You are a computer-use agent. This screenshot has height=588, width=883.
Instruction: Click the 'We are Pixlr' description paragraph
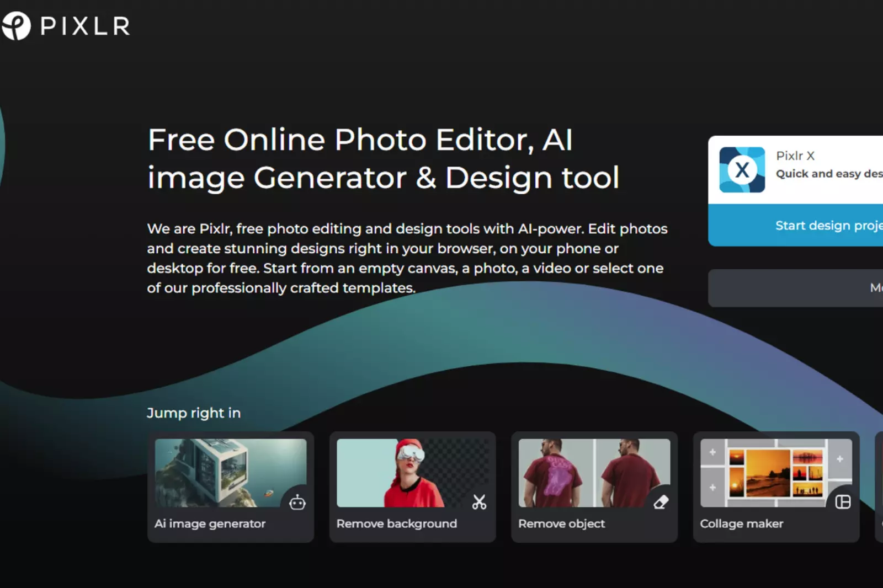(x=407, y=258)
